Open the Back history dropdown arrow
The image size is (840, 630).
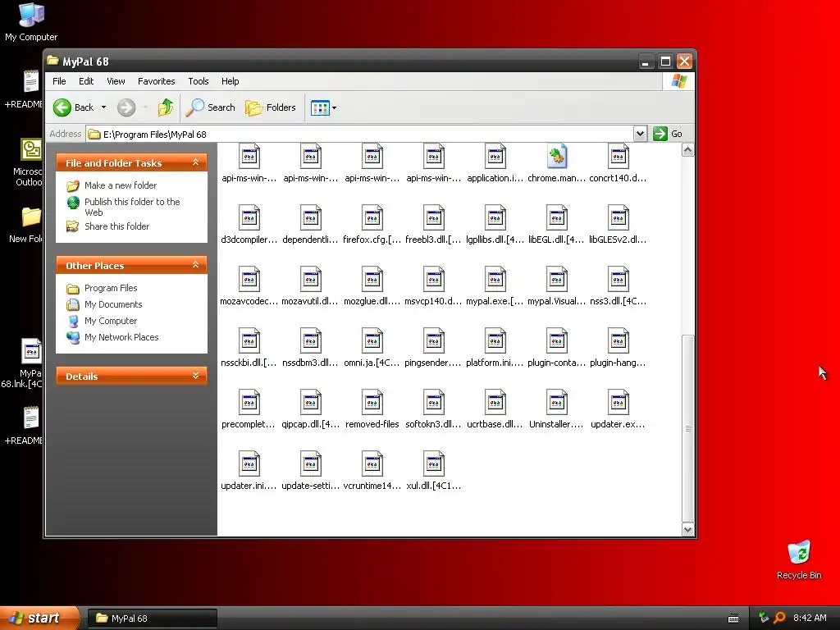click(103, 107)
